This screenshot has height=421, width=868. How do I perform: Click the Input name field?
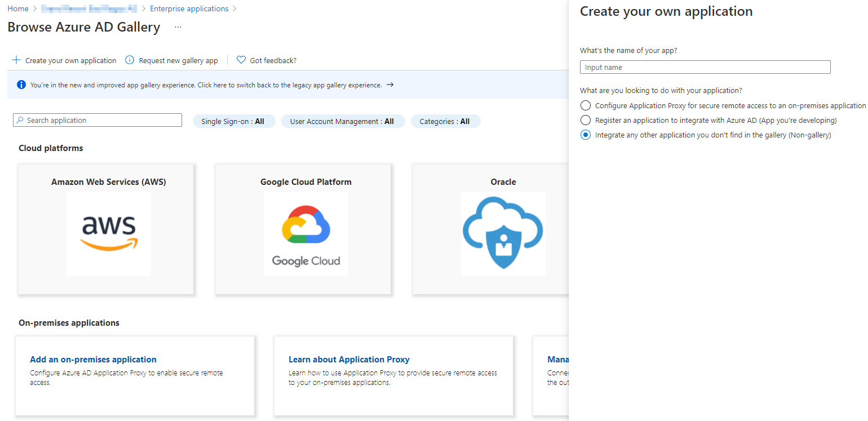coord(705,67)
